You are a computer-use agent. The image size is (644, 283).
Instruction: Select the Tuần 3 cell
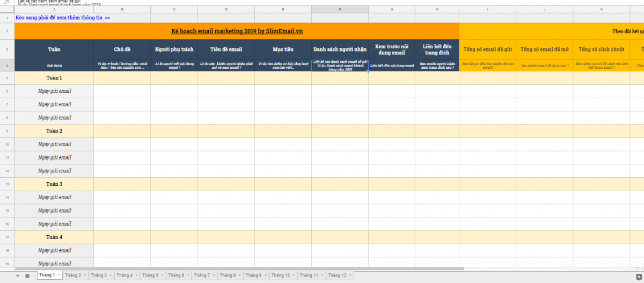54,184
